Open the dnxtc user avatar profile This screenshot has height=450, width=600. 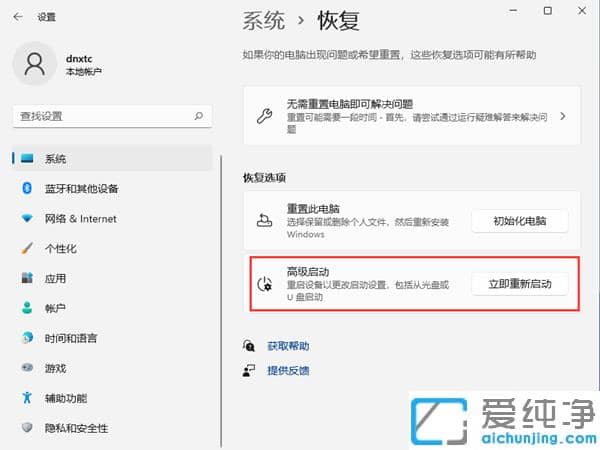pyautogui.click(x=34, y=64)
